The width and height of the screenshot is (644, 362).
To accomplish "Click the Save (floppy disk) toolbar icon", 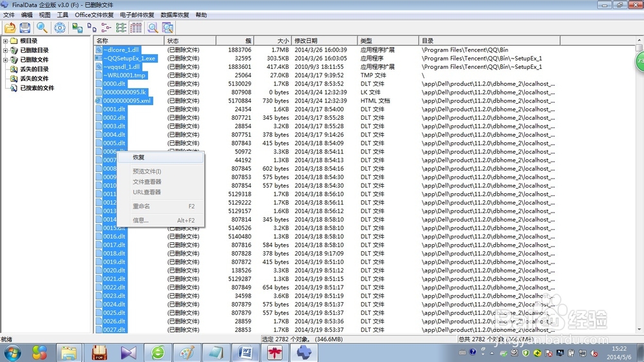I will 25,28.
